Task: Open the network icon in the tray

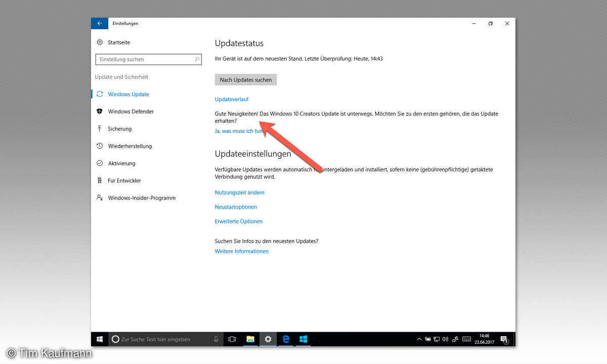Action: point(437,339)
